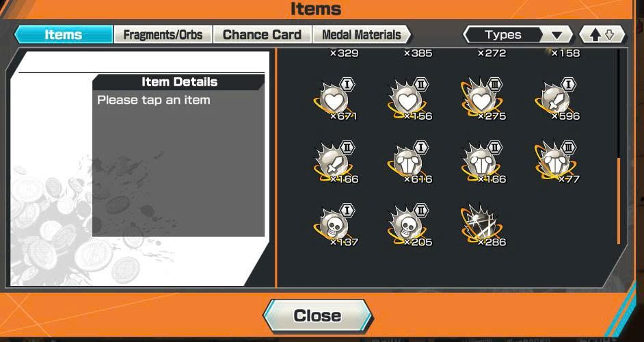
Task: Switch to the Fragments/Orbs tab
Action: [x=163, y=34]
